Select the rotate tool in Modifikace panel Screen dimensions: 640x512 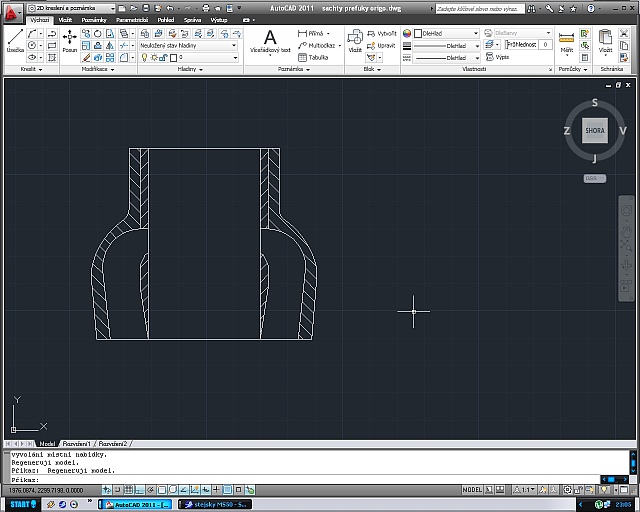point(98,33)
